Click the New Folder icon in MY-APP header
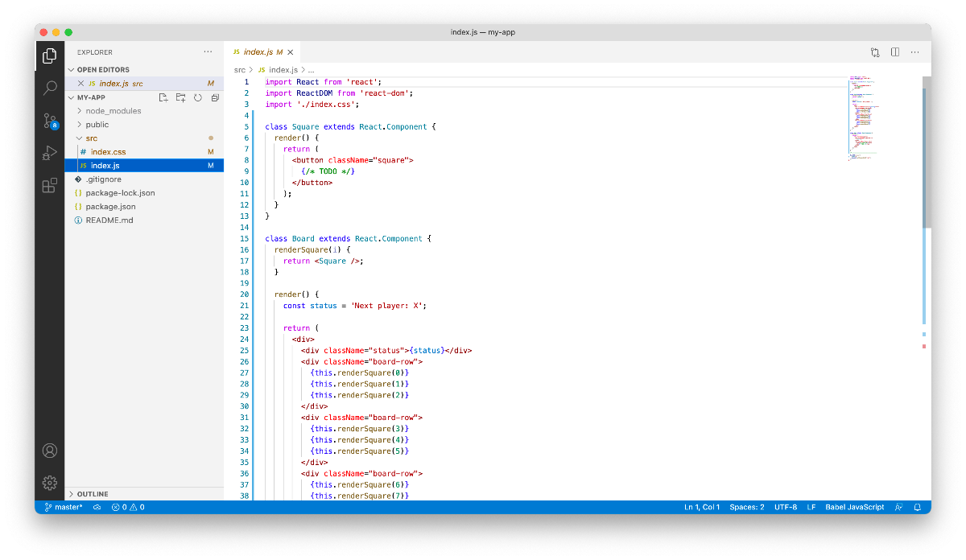The height and width of the screenshot is (560, 966). click(180, 97)
